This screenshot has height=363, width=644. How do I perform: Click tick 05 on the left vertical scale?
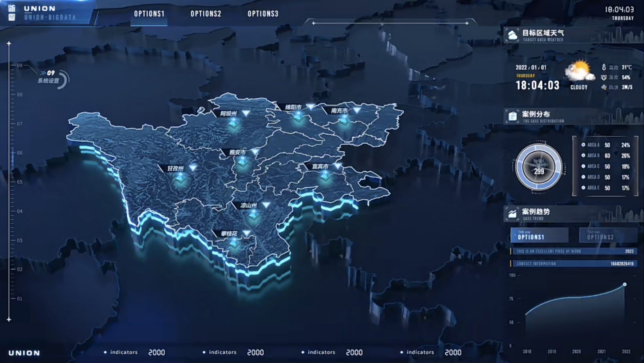[19, 182]
